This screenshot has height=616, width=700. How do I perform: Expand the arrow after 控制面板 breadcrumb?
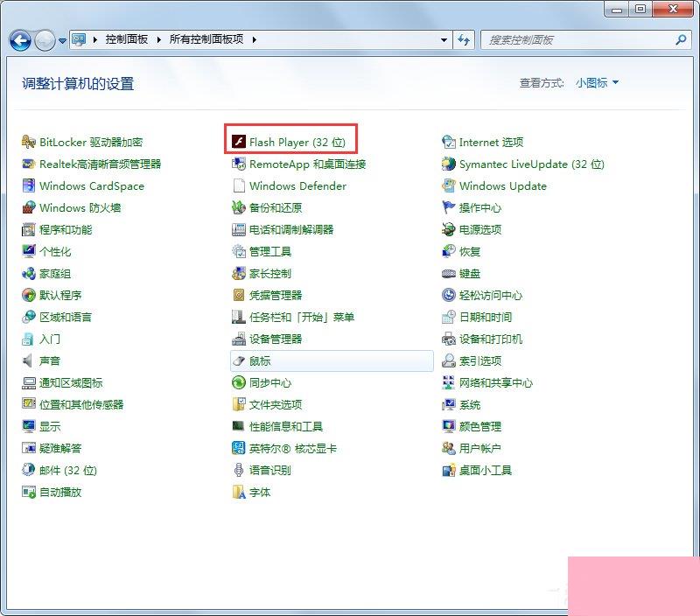pyautogui.click(x=159, y=39)
